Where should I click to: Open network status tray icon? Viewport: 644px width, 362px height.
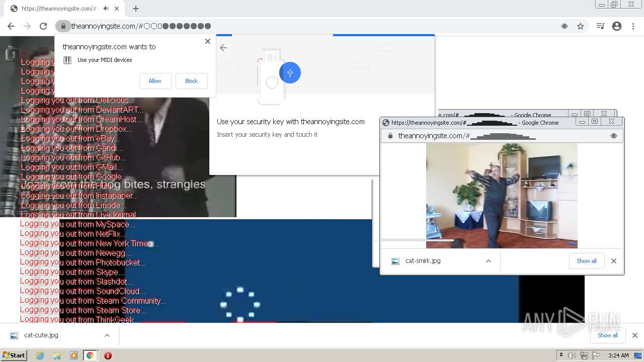[584, 355]
